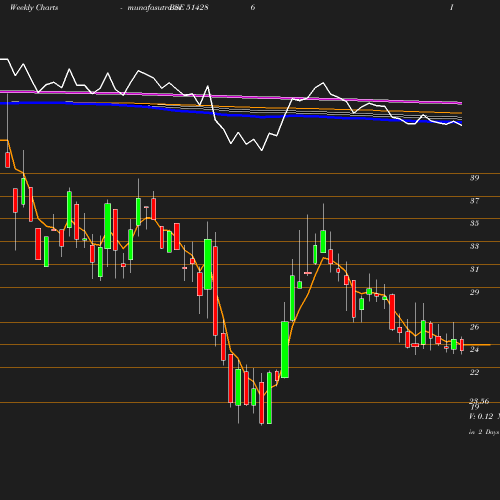500x500 pixels.
Task: Select the price label 39
Action: tap(474, 178)
